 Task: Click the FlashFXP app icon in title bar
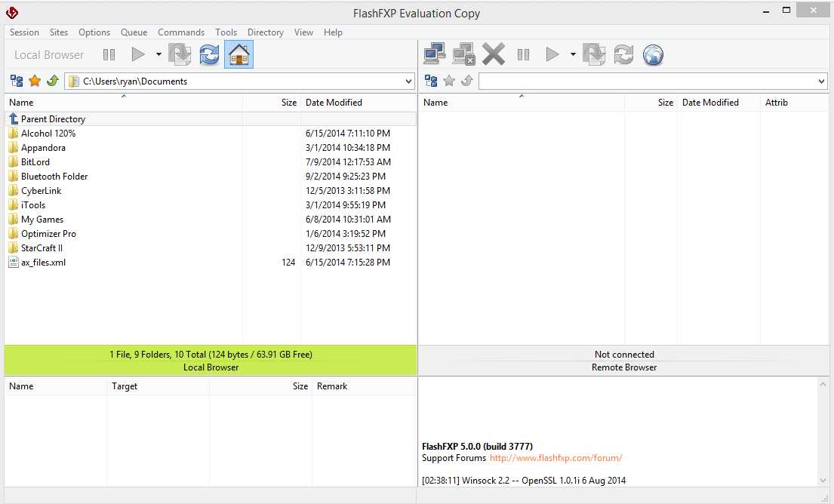point(12,12)
